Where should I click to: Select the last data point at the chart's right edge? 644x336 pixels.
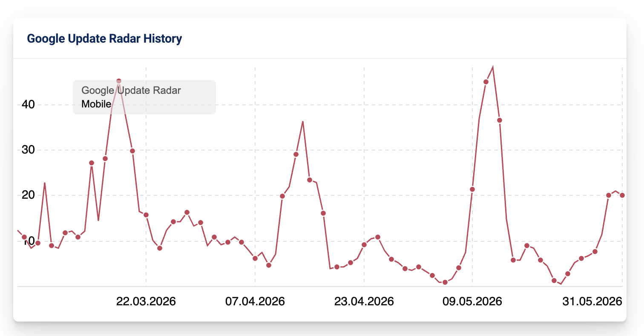(x=622, y=195)
